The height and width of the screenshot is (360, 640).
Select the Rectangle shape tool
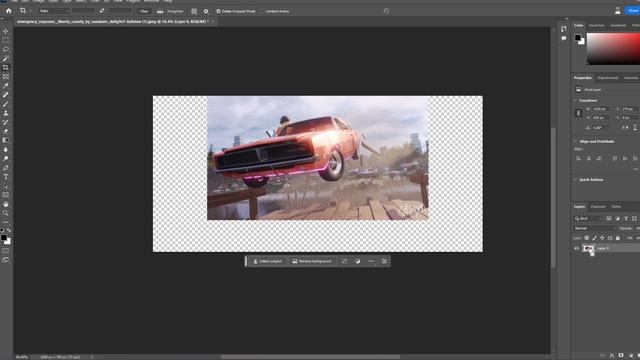click(6, 195)
